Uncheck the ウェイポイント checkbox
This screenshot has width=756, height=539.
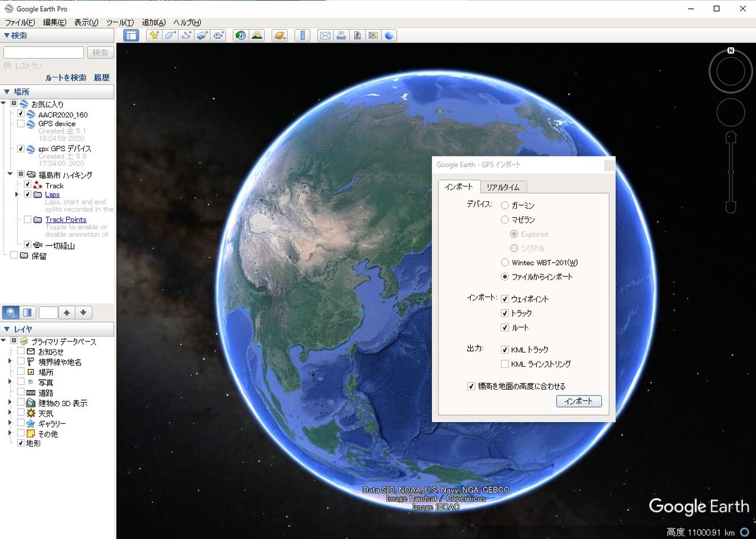coord(505,299)
